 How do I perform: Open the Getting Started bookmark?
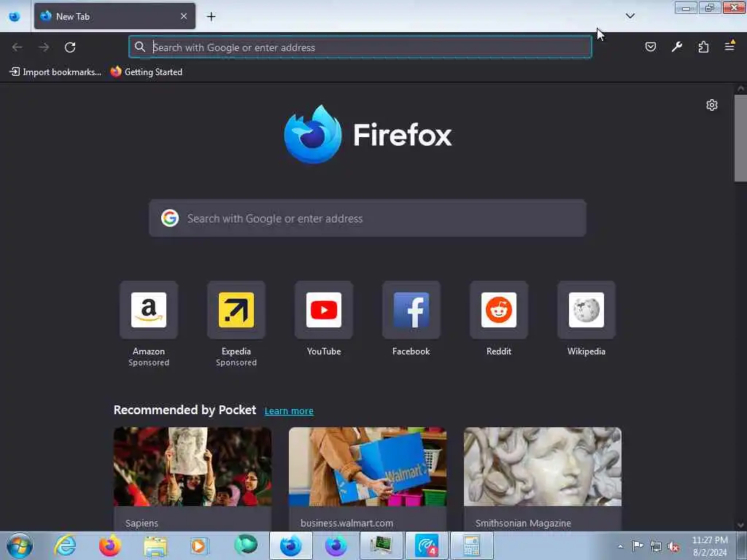coord(146,72)
